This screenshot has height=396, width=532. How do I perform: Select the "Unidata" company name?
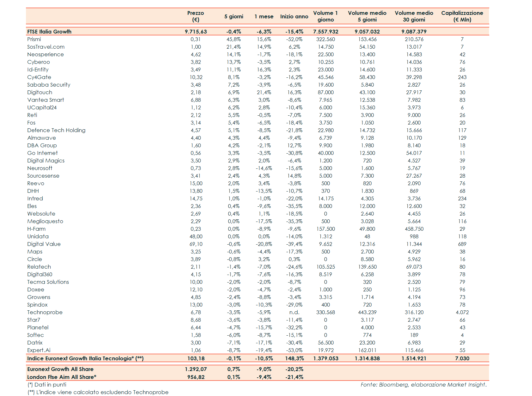coord(38,236)
